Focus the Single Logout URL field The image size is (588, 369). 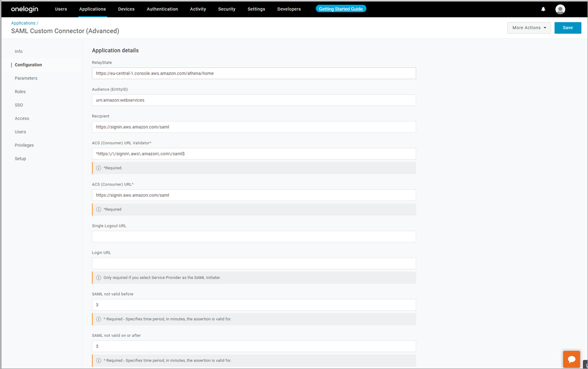(x=254, y=237)
